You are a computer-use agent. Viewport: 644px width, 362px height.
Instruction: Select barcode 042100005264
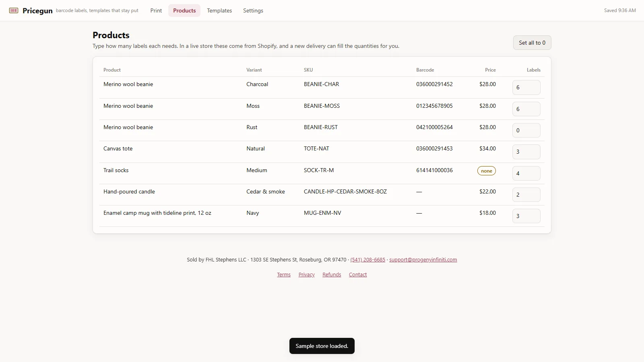(434, 128)
